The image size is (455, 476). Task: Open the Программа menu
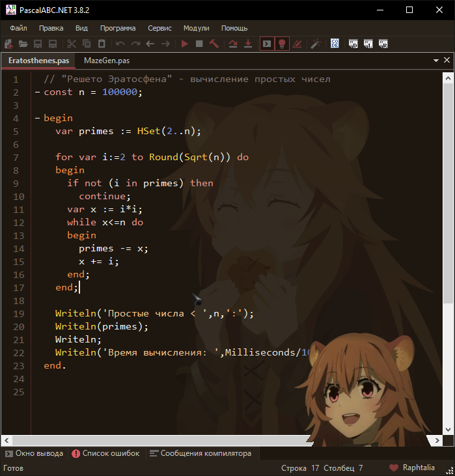tap(118, 28)
